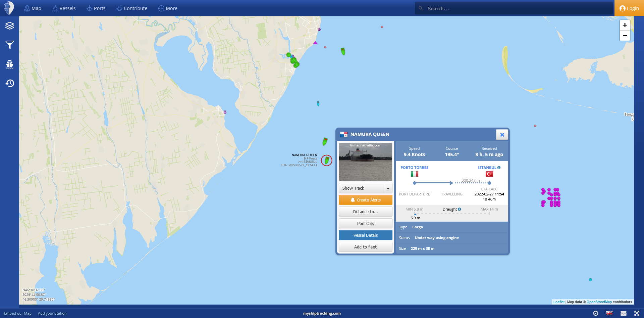Click the Panama flag in popup header

point(344,134)
